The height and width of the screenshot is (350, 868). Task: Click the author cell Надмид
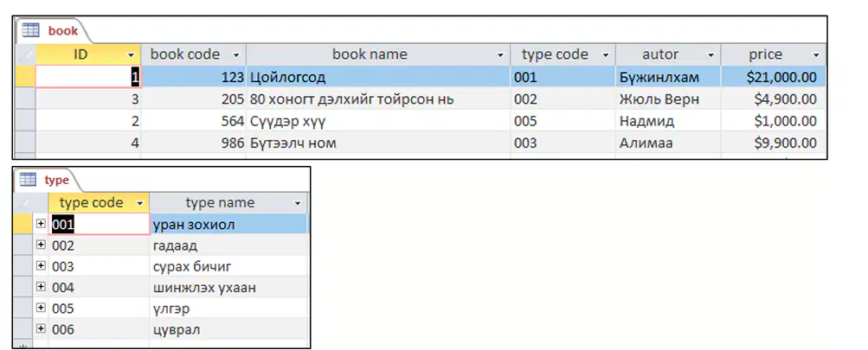pyautogui.click(x=668, y=121)
